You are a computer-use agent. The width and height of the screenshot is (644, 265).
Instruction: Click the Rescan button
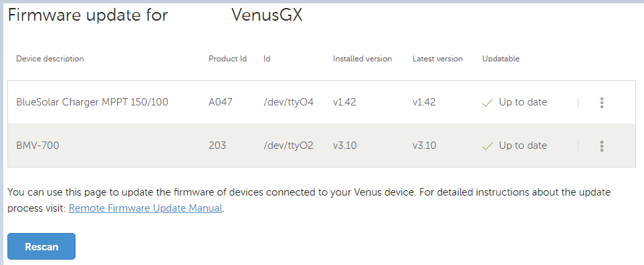tap(41, 246)
